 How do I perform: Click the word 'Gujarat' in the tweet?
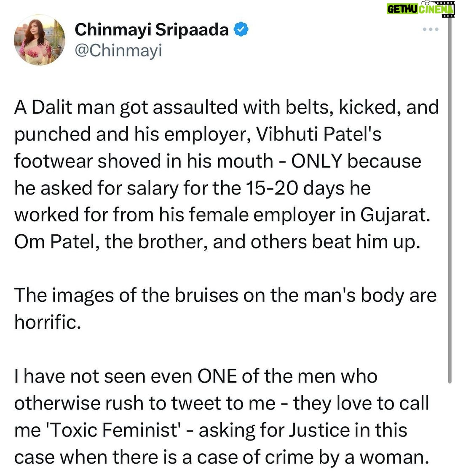[x=395, y=215]
